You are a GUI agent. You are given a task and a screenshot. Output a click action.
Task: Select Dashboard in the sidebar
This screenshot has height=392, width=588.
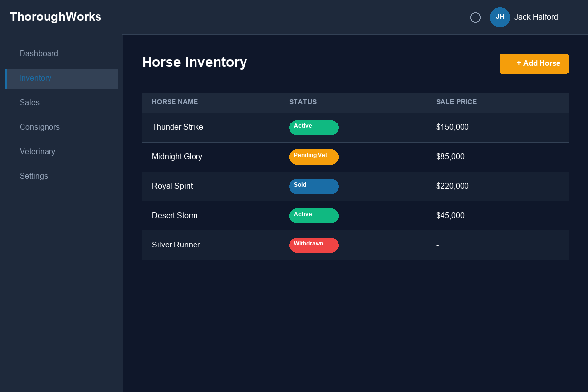coord(39,54)
